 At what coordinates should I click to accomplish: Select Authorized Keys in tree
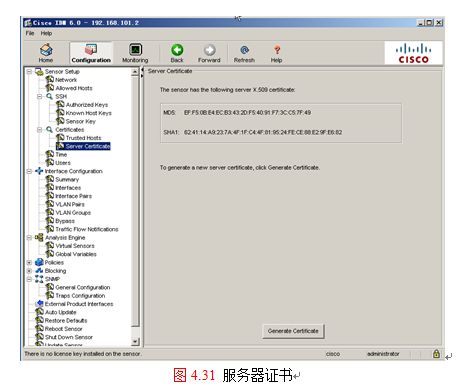(87, 105)
